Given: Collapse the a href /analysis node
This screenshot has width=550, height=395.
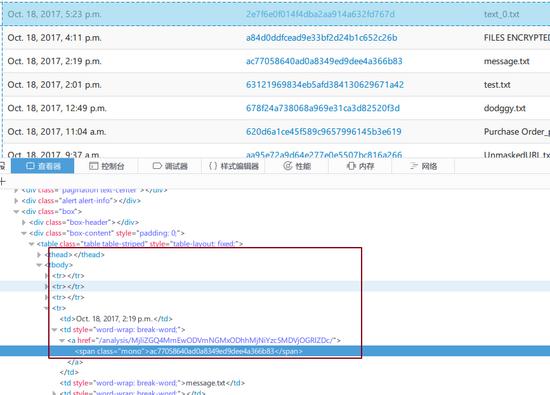Looking at the screenshot, I should (x=62, y=340).
